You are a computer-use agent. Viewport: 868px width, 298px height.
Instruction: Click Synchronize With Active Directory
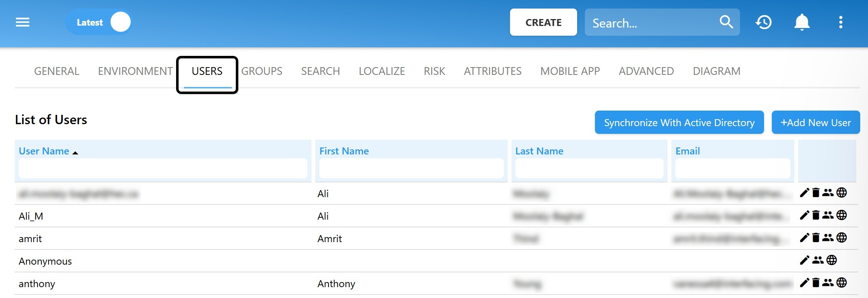pos(679,123)
